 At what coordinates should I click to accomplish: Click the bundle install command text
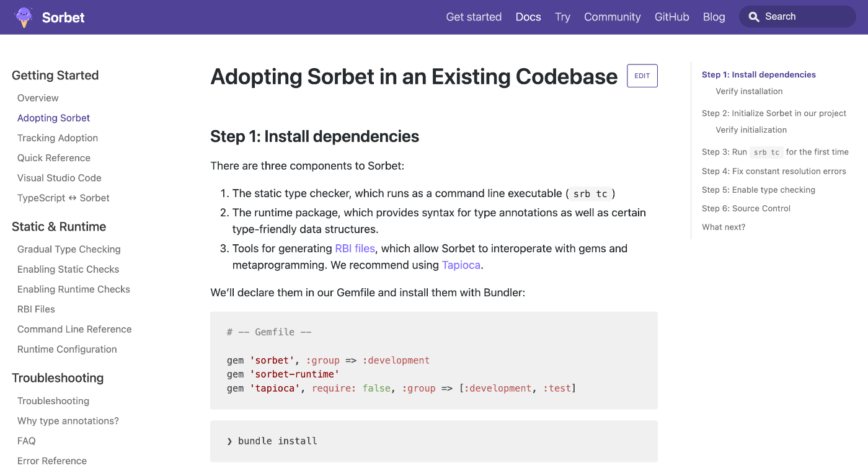pyautogui.click(x=277, y=441)
